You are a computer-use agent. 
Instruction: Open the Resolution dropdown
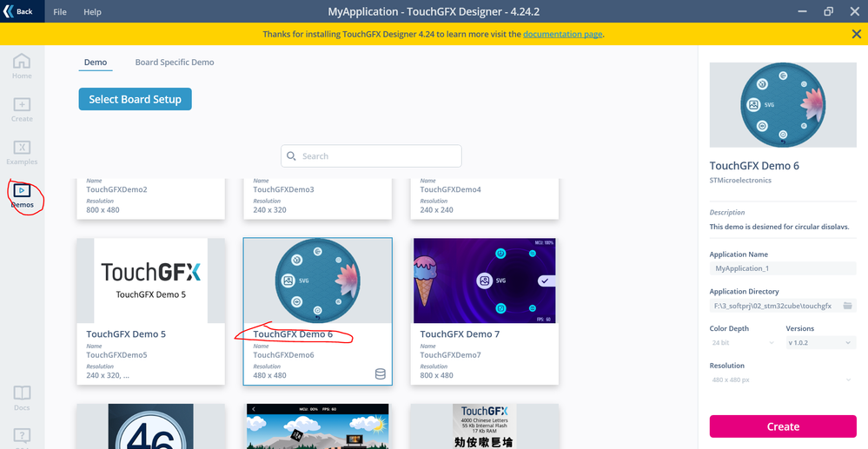[x=783, y=380]
